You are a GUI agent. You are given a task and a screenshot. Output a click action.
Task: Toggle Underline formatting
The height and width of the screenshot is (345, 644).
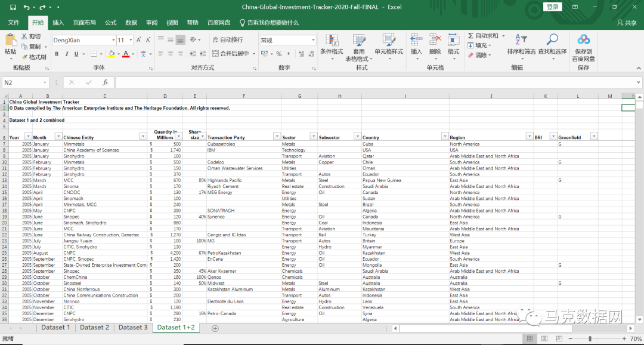click(x=76, y=54)
